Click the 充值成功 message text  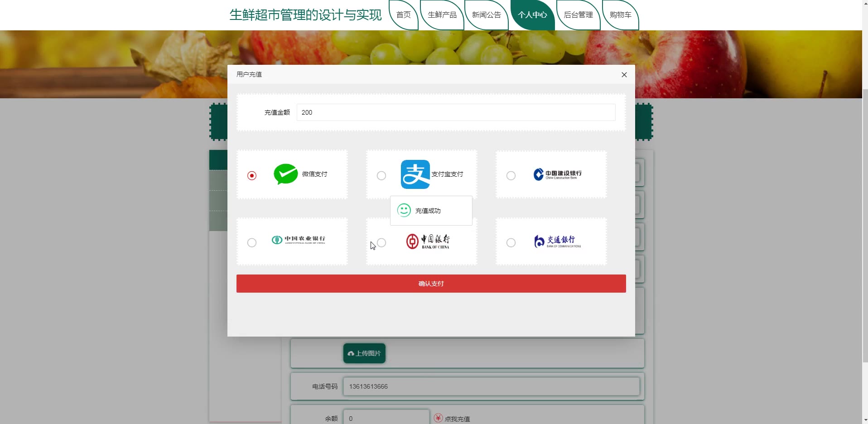point(428,211)
